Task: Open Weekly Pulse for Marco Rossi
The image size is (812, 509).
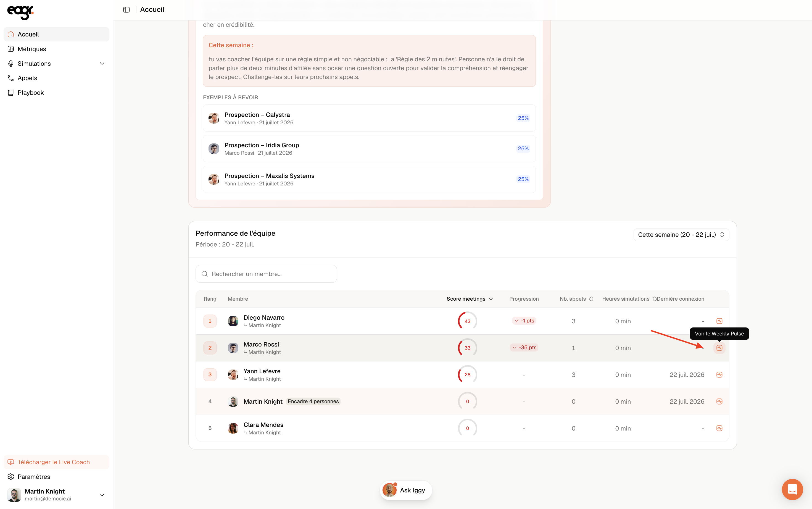Action: click(719, 348)
